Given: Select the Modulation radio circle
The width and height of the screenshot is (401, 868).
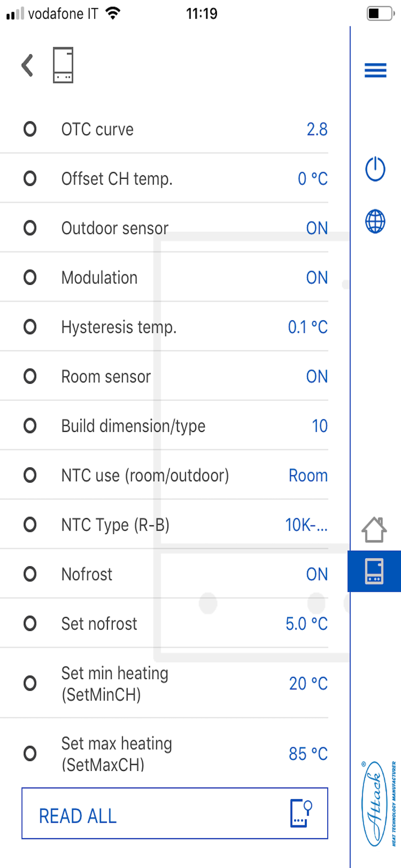Looking at the screenshot, I should pos(30,277).
